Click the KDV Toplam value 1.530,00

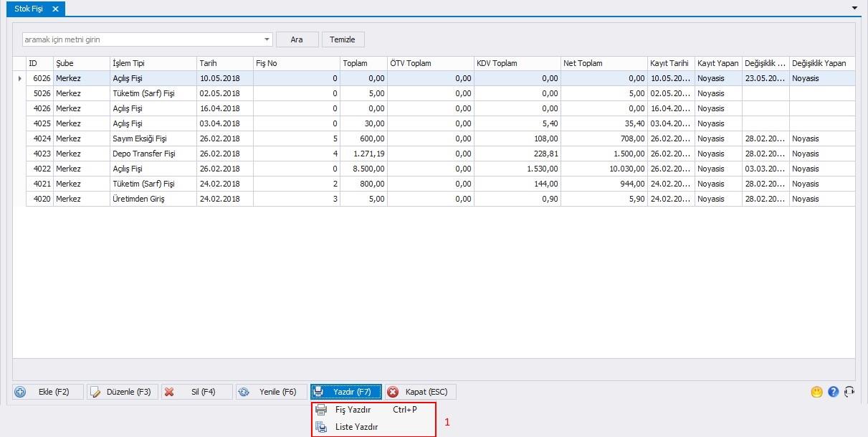coord(518,169)
